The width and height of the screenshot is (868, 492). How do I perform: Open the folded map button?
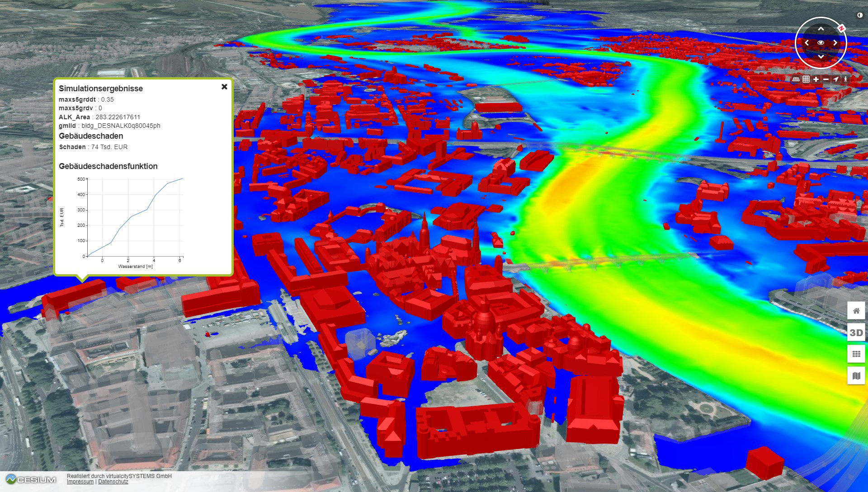(856, 376)
